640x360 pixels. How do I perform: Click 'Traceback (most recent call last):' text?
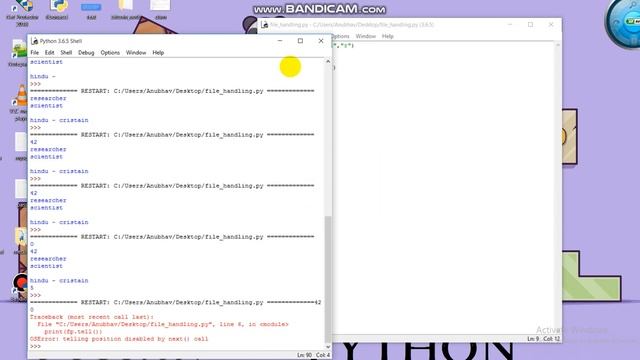[x=92, y=317]
